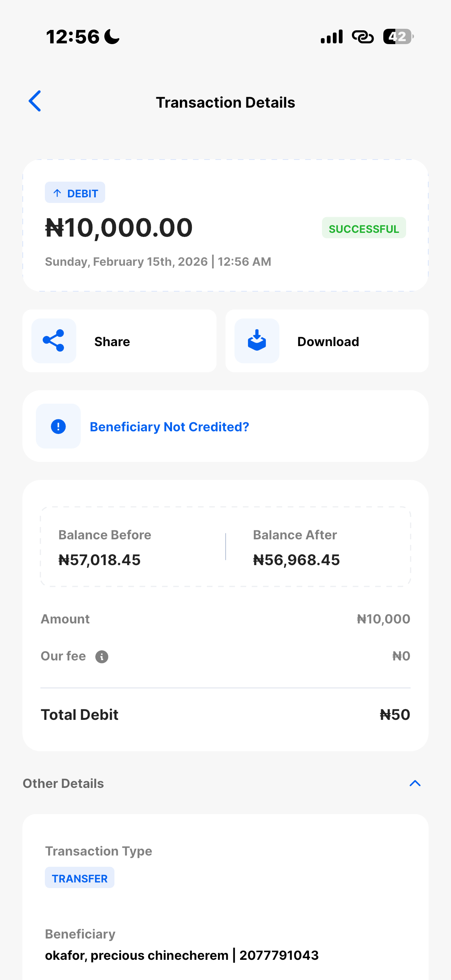Open the Beneficiary Not Credited link
This screenshot has height=980, width=451.
point(169,427)
